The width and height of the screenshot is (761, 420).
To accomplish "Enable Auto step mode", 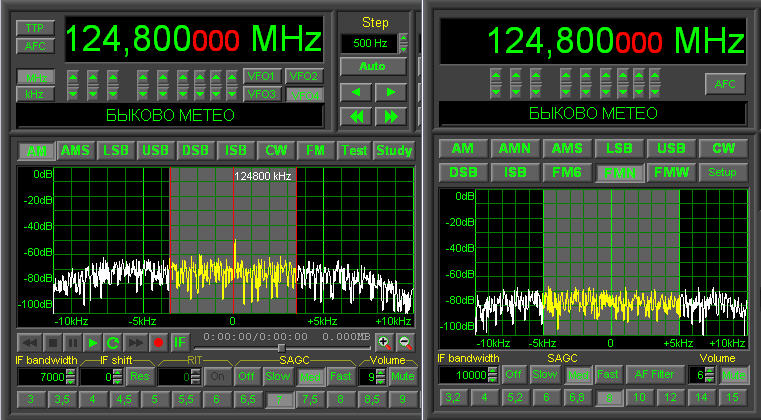I will 373,67.
